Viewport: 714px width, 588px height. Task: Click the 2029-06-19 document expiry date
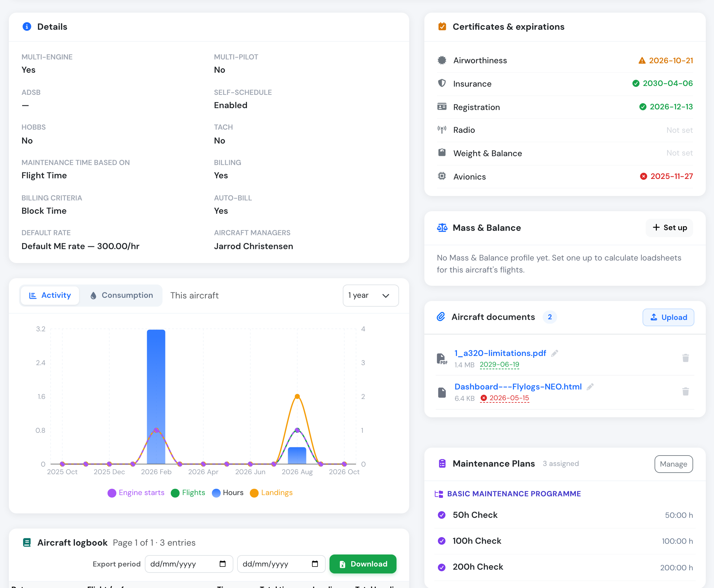coord(499,365)
